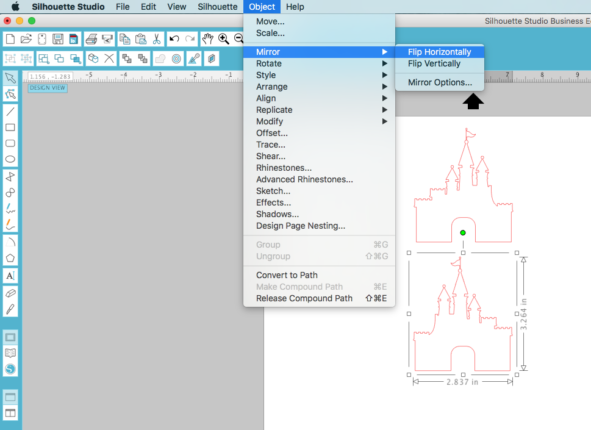This screenshot has height=430, width=591.
Task: Paste with the clipboard icon
Action: click(141, 39)
